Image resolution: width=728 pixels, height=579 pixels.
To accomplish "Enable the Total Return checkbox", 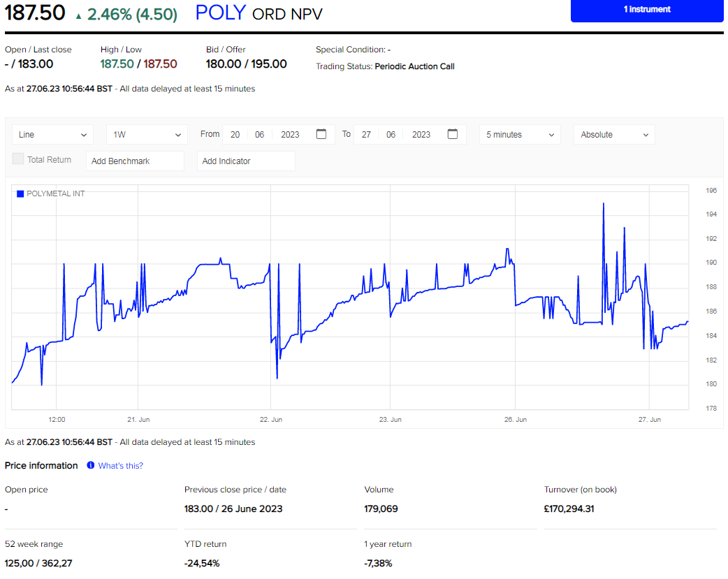I will coord(18,159).
